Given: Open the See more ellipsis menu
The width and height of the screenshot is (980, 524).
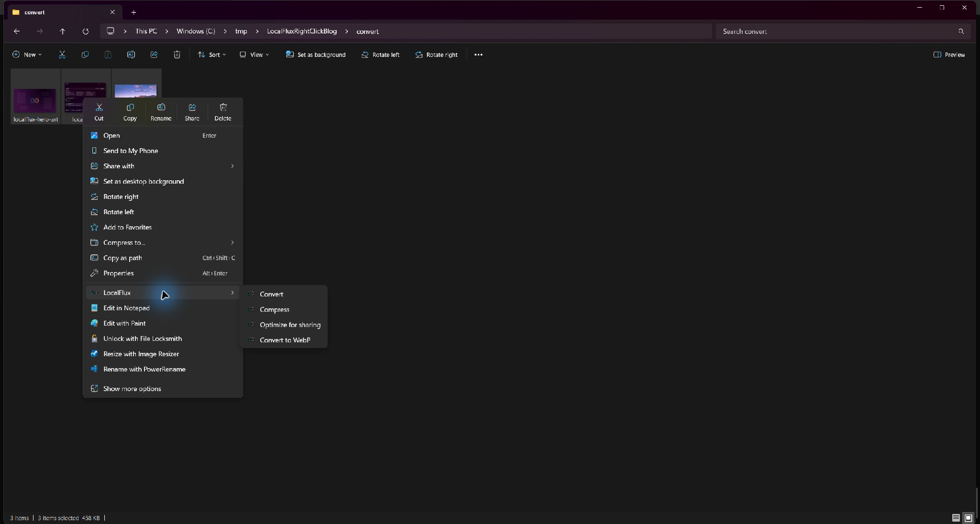Looking at the screenshot, I should point(479,55).
